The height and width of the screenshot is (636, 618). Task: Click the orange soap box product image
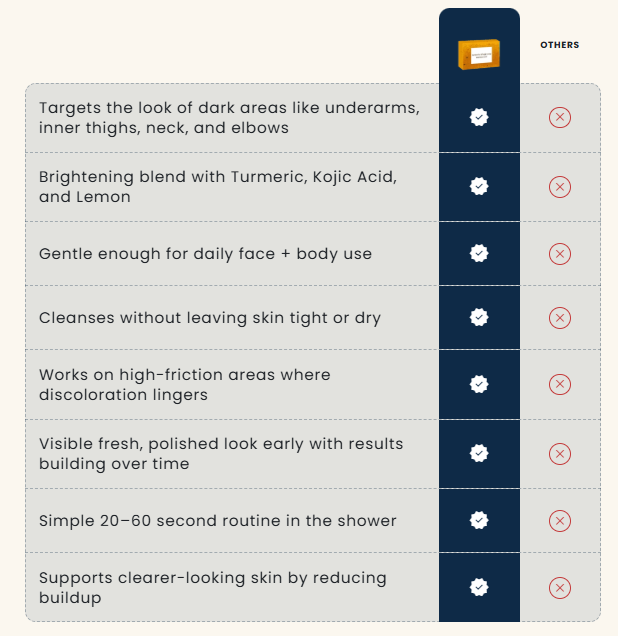pyautogui.click(x=479, y=53)
